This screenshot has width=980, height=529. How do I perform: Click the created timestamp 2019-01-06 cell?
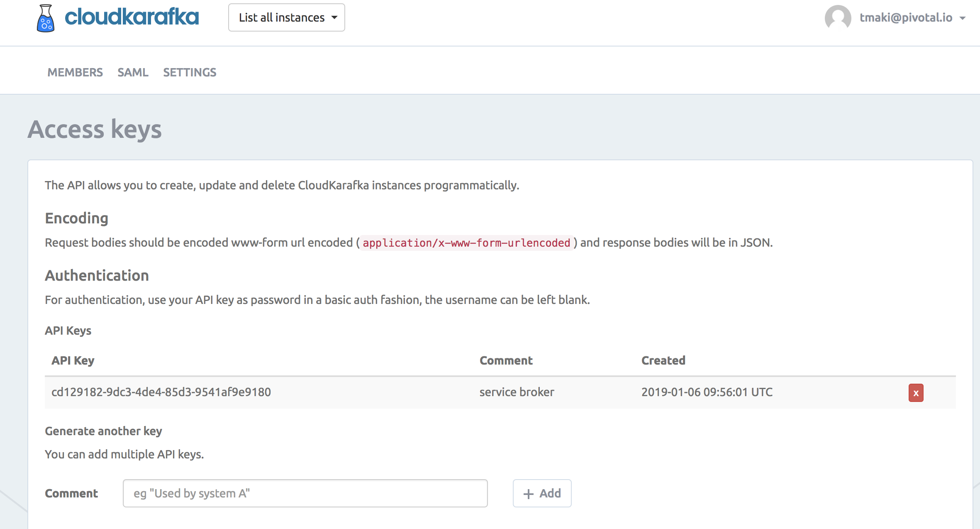[707, 392]
